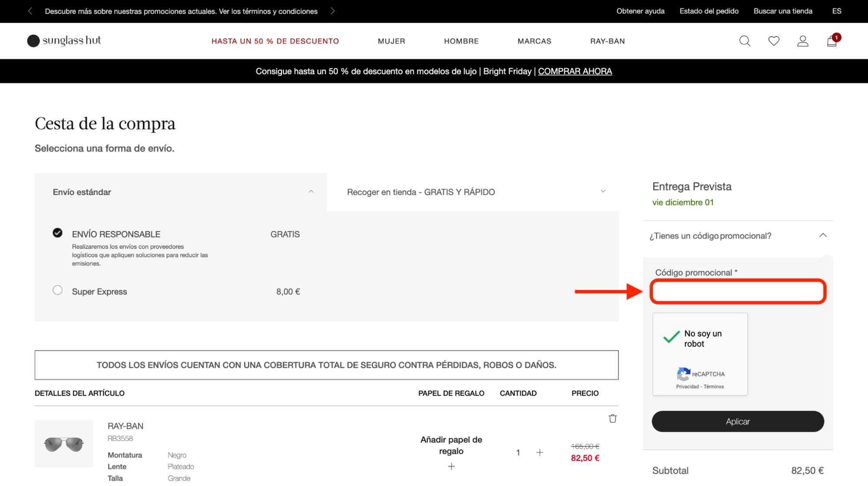Click the promo terms banner text
The height and width of the screenshot is (486, 868).
coord(181,11)
